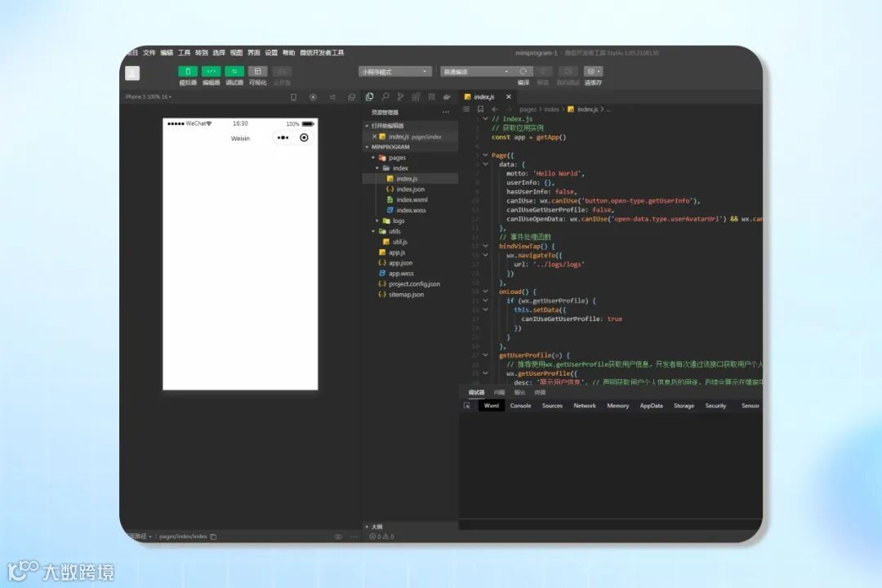Click the simulator capsule close circle
882x588 pixels.
(304, 138)
